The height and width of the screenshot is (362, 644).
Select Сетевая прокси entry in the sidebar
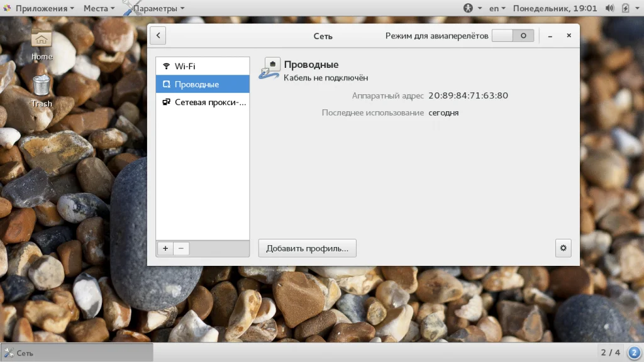tap(203, 102)
